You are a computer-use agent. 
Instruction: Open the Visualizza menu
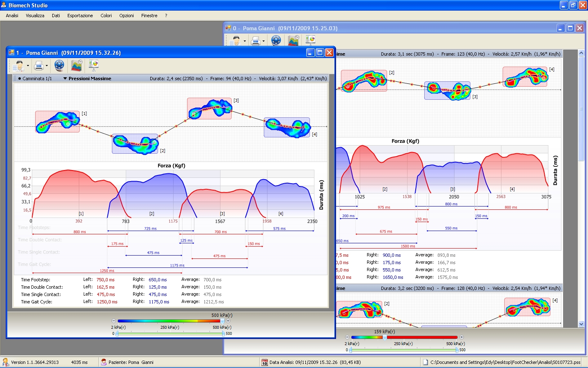(x=35, y=16)
